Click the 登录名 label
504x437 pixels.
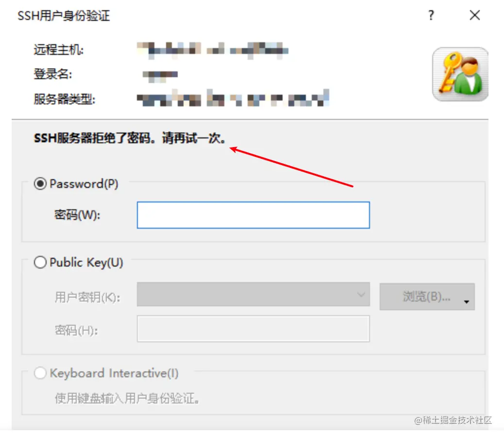tap(53, 74)
